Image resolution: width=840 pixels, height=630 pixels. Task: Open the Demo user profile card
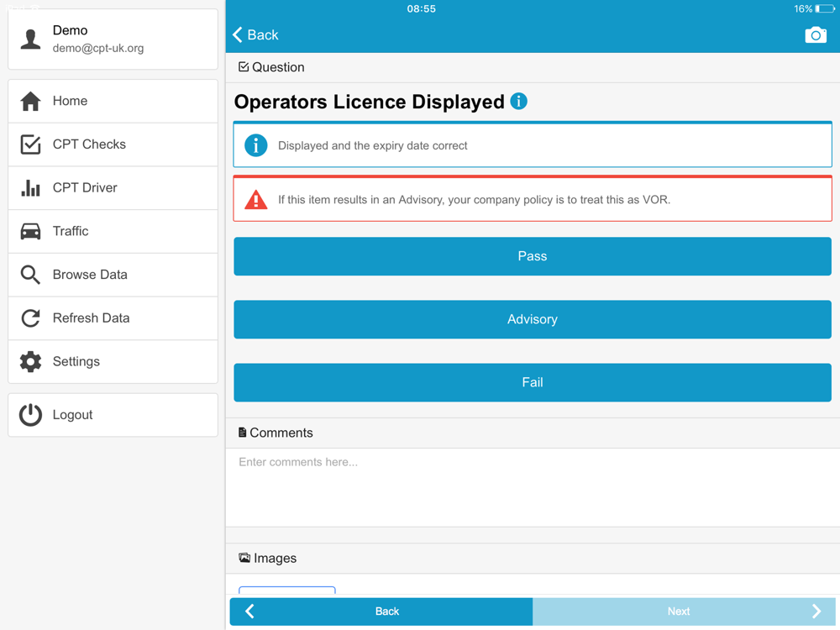113,39
